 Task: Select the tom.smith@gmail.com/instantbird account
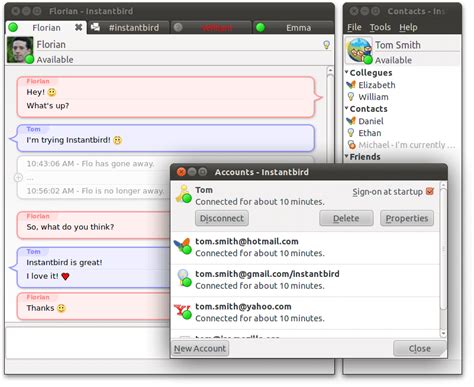click(305, 280)
